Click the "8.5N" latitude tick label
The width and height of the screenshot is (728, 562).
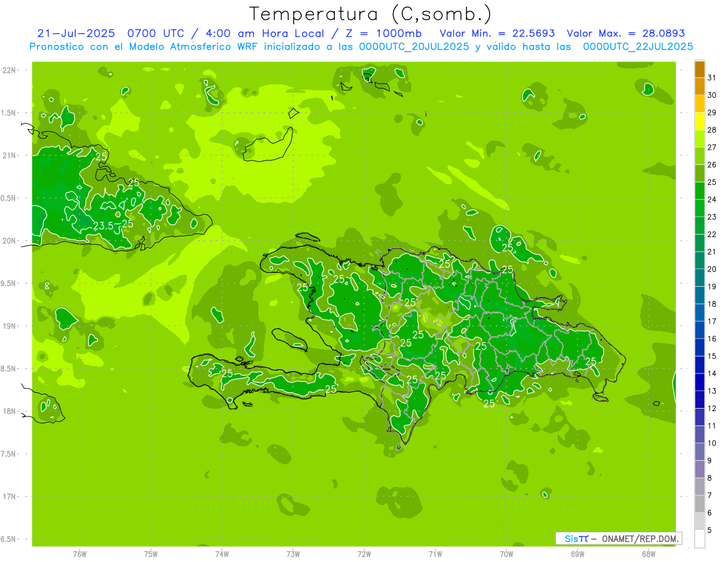tap(8, 369)
